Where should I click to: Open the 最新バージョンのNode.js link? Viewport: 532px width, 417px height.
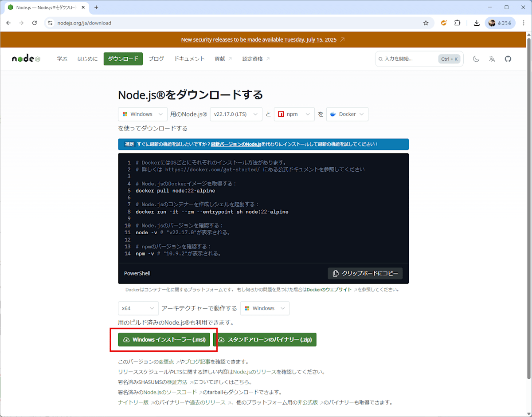coord(236,144)
